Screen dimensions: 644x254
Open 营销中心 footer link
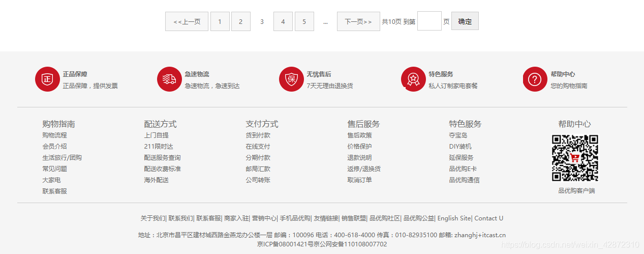click(x=264, y=218)
